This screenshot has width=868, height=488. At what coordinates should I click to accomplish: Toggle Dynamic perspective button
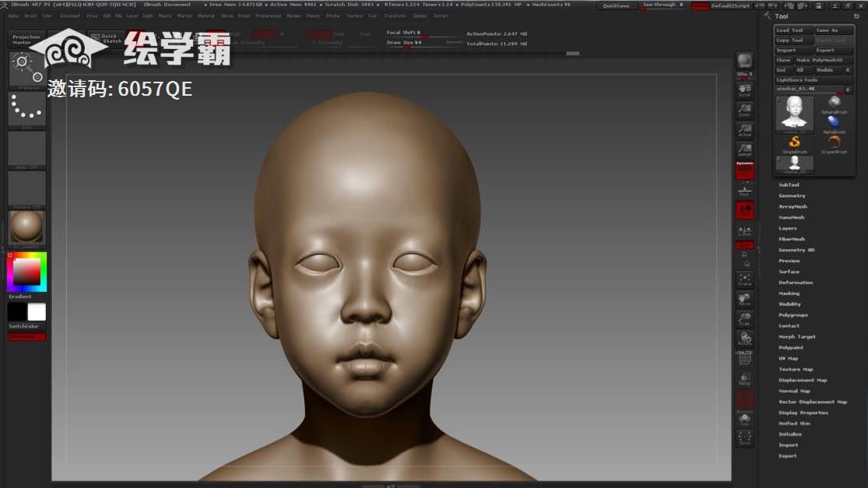click(744, 170)
